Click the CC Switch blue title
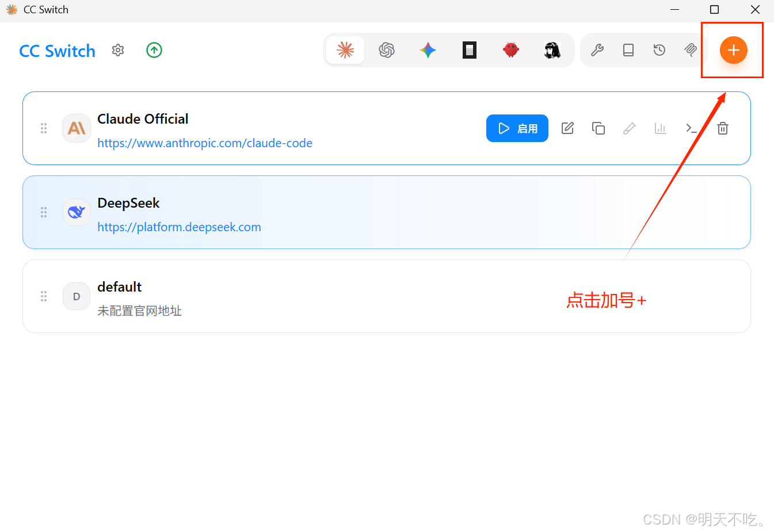The image size is (774, 532). pyautogui.click(x=57, y=51)
